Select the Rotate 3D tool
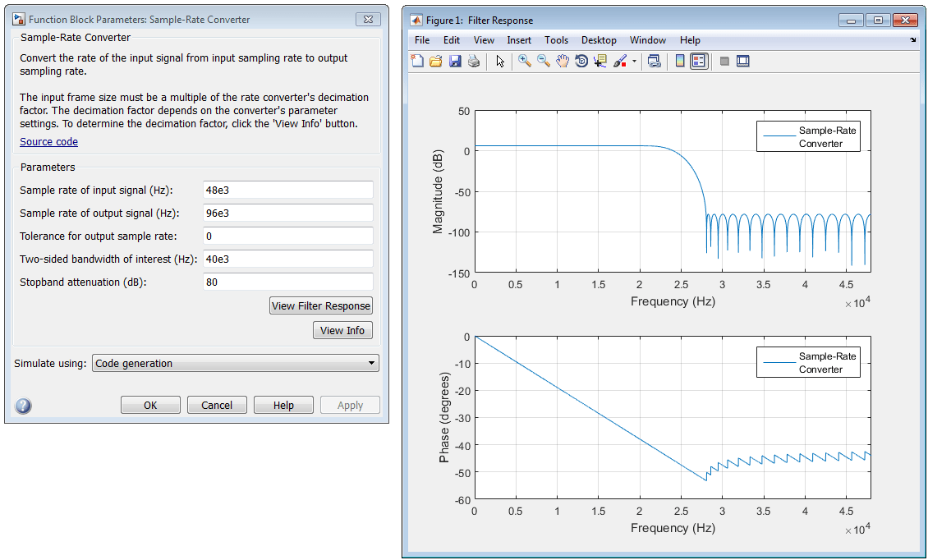Screen dimensions: 928x560 (x=581, y=61)
